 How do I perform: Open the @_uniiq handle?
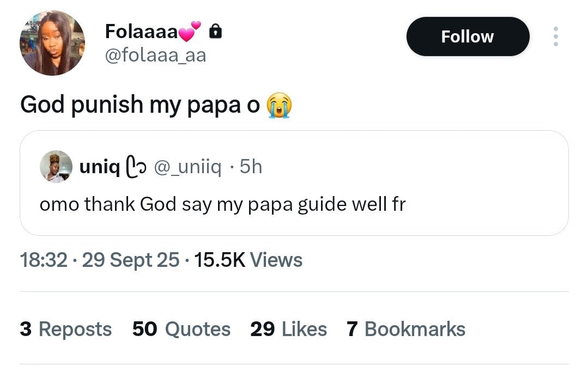coord(188,167)
